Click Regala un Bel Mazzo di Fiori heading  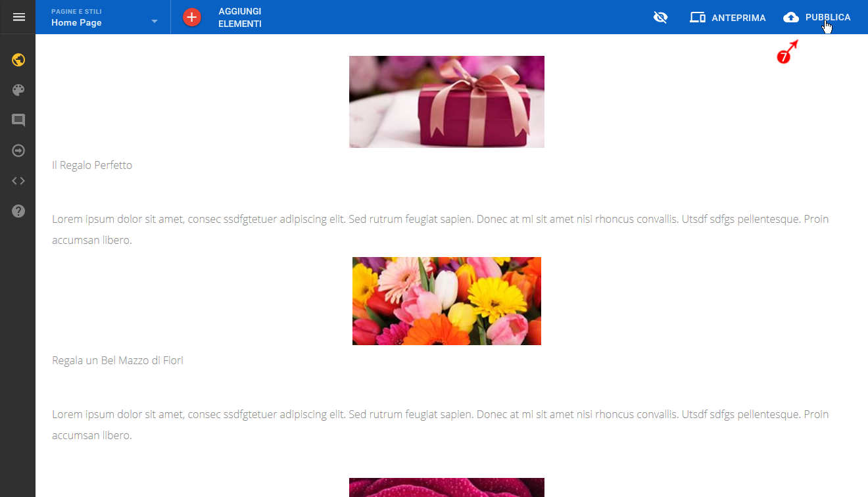point(118,360)
